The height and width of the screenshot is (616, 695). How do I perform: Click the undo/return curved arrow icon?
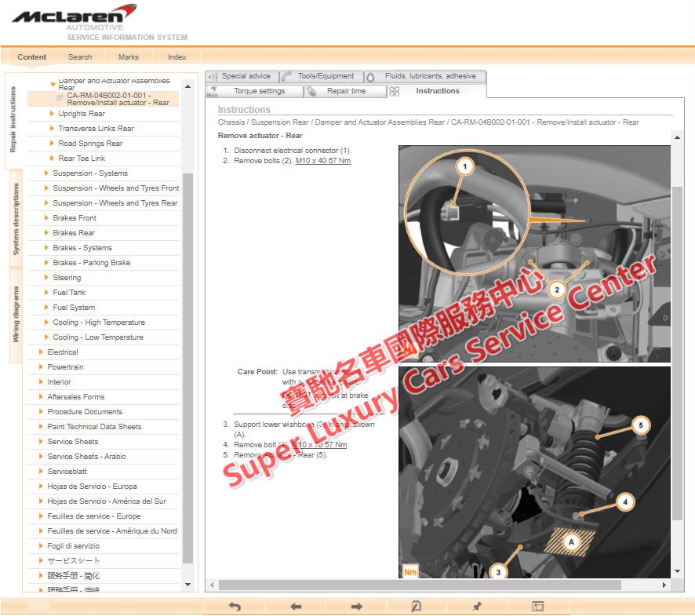pos(235,607)
